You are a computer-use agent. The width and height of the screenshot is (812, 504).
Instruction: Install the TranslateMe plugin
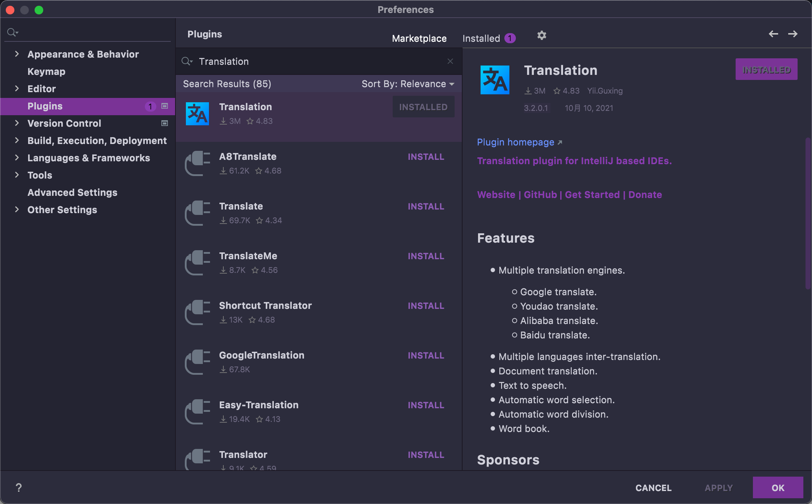point(426,256)
